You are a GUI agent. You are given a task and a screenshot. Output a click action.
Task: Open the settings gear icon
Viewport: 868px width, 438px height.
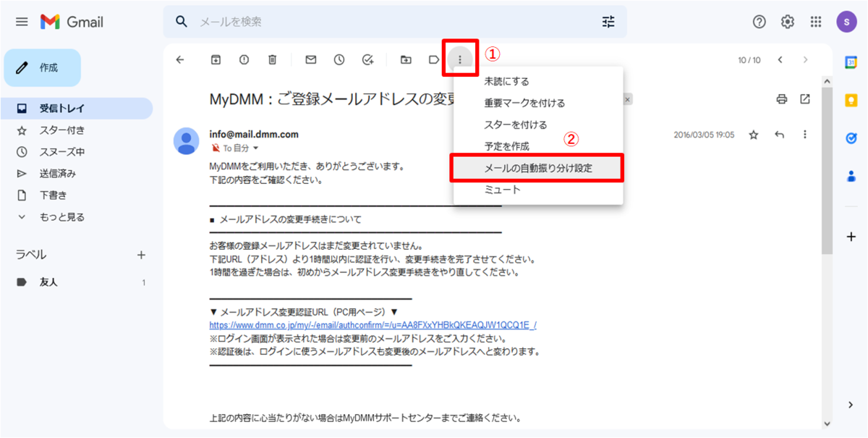click(788, 22)
